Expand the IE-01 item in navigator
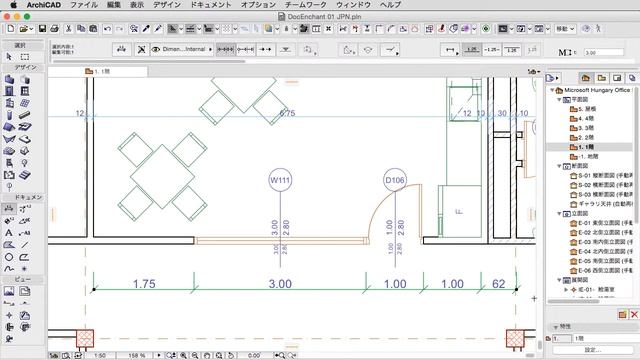 pos(566,289)
